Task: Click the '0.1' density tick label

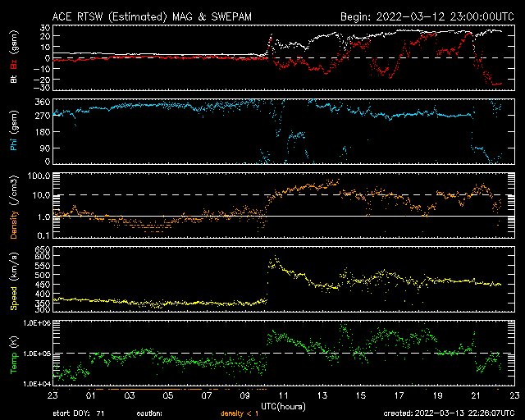Action: tap(43, 235)
